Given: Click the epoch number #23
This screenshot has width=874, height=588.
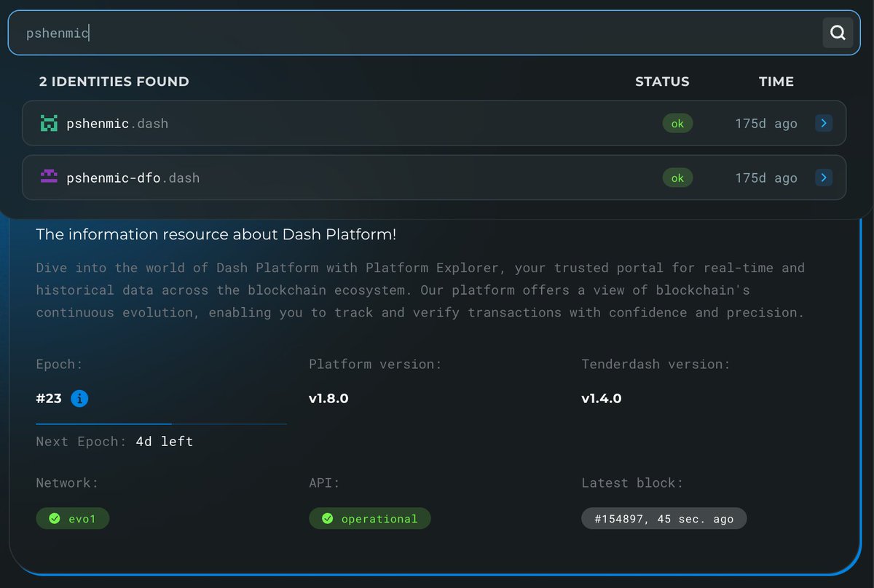Looking at the screenshot, I should click(x=49, y=399).
